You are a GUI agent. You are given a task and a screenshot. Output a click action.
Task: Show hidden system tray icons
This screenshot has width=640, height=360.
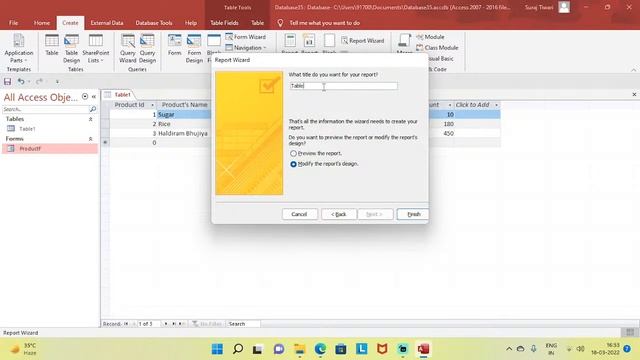[509, 349]
